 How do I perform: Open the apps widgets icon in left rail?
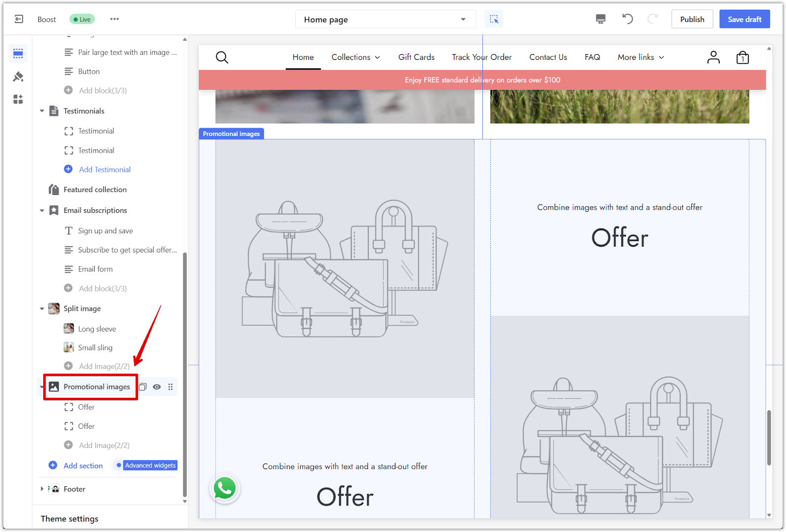pyautogui.click(x=18, y=99)
